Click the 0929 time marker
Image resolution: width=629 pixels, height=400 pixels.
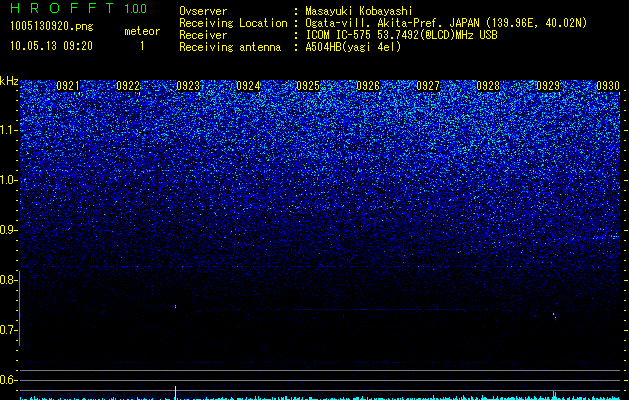pyautogui.click(x=548, y=86)
